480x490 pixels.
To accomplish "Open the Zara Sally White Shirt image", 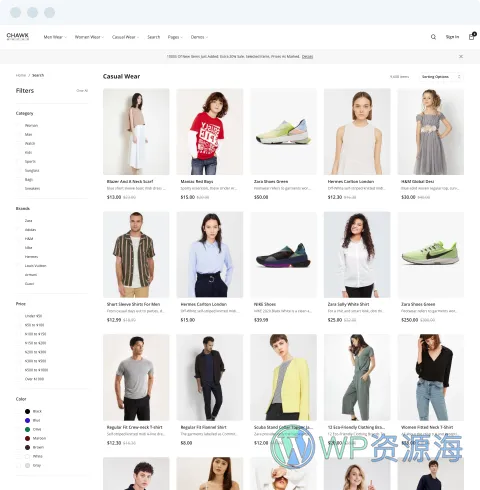I will pos(357,254).
